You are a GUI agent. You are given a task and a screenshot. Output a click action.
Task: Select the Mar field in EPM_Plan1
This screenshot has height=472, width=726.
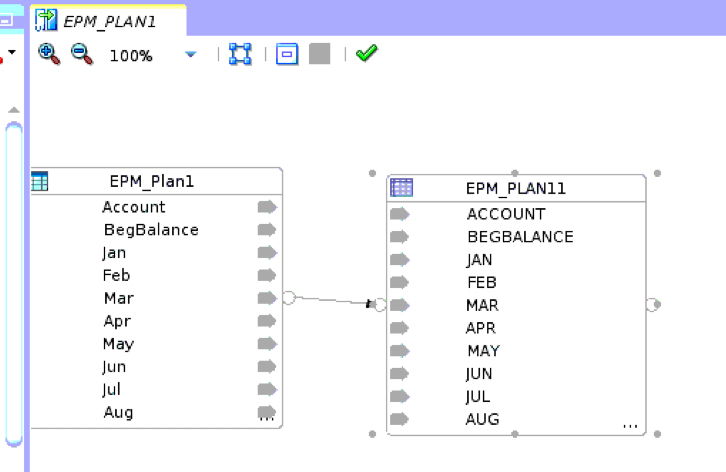118,298
